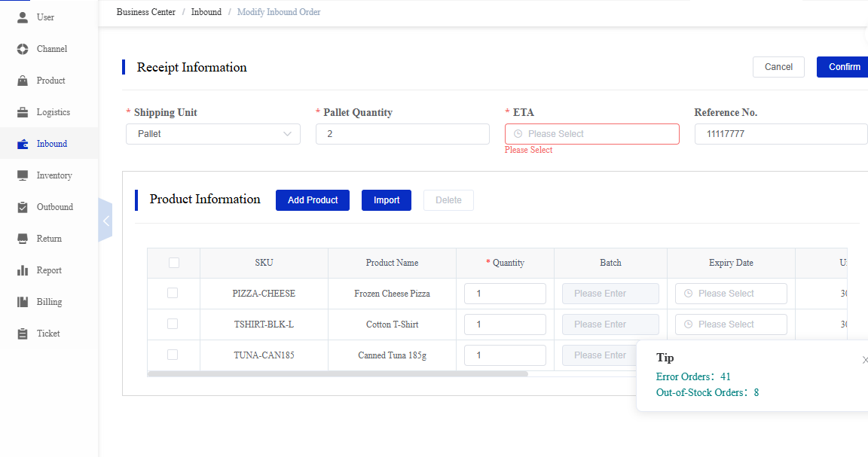Click the Import button
This screenshot has width=868, height=457.
coord(387,200)
